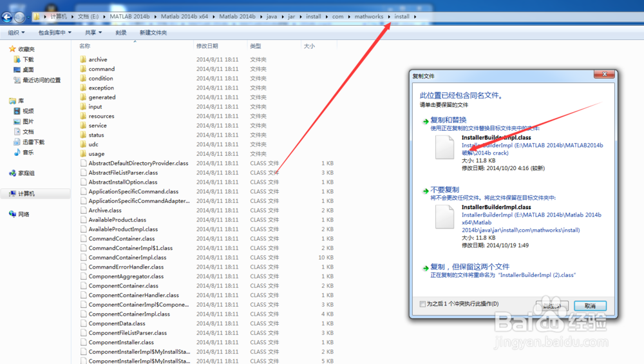Screen dimensions: 644x364
Task: Click the 家庭组 icon in sidebar
Action: tap(12, 173)
